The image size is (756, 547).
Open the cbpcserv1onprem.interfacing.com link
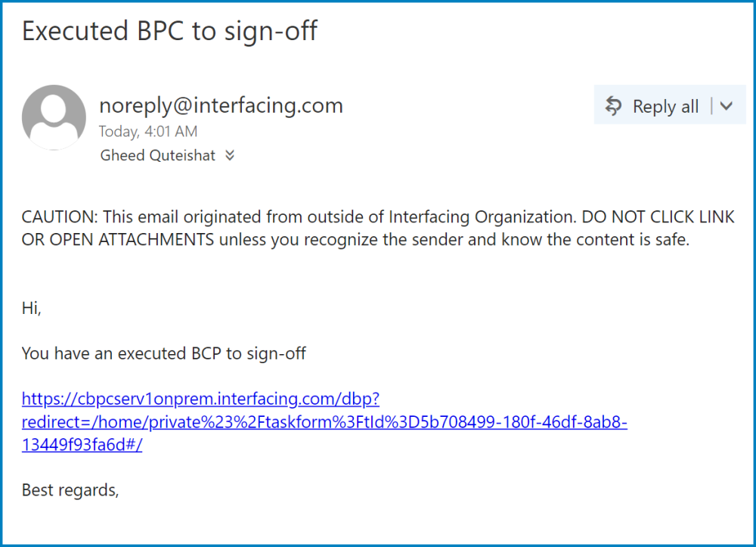click(x=200, y=399)
